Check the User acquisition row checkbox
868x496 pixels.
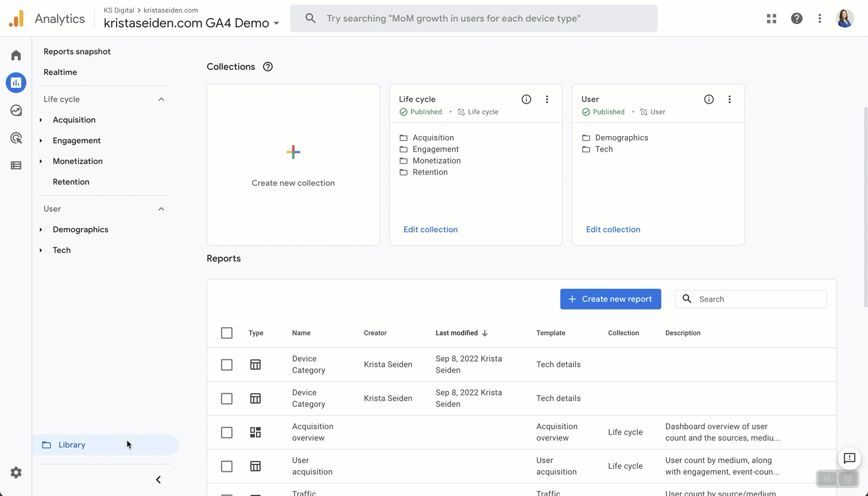(227, 466)
